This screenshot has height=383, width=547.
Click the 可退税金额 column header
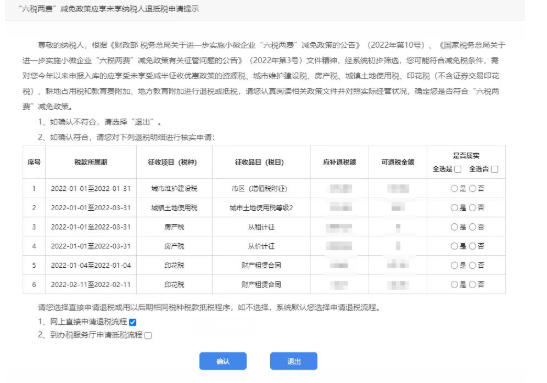(398, 162)
